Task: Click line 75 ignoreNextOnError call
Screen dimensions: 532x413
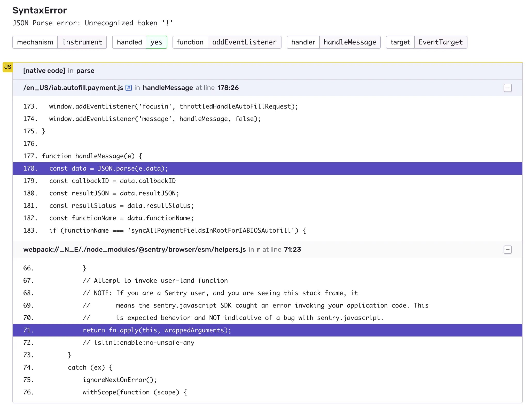Action: click(x=120, y=380)
